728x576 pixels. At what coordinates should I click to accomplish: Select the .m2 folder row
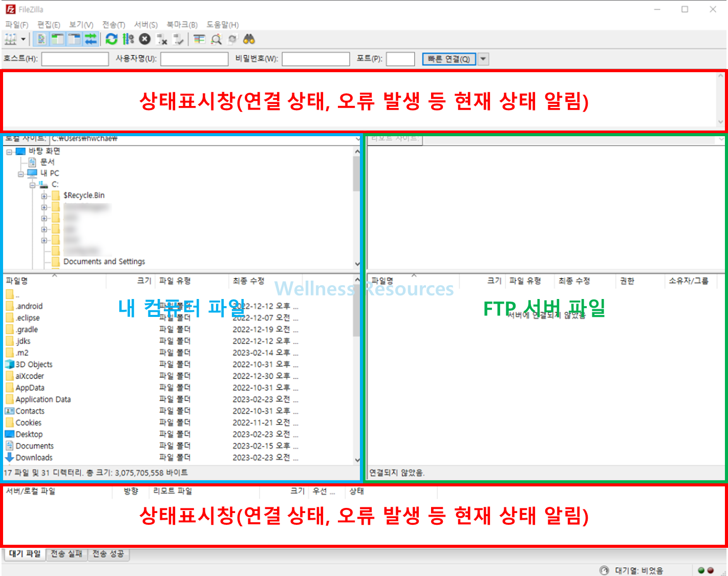point(178,353)
